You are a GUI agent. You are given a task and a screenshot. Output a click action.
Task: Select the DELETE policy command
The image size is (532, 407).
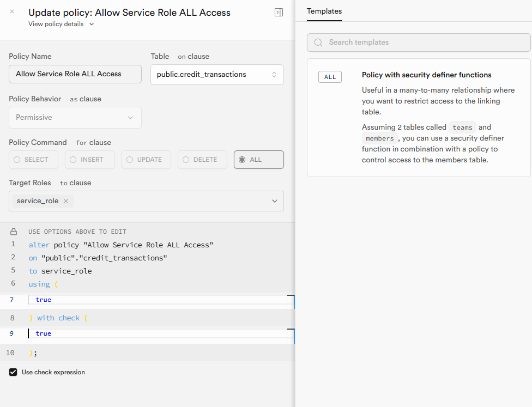coord(203,160)
